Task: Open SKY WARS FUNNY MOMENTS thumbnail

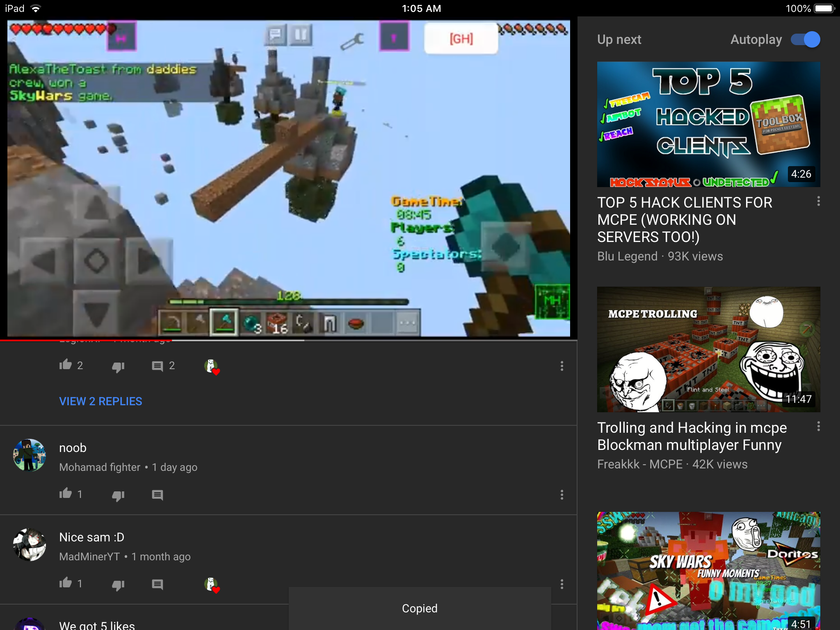Action: tap(708, 571)
